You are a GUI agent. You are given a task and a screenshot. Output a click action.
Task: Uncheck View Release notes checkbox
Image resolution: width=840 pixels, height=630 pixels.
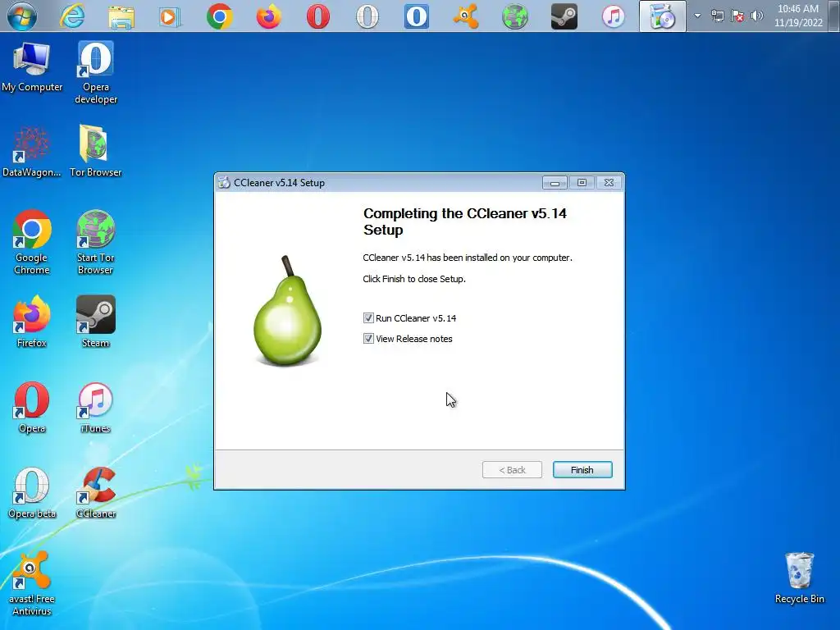368,339
